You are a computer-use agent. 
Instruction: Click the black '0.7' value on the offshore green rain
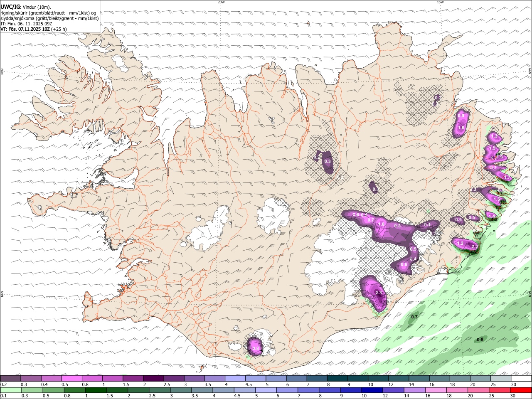[x=414, y=317]
